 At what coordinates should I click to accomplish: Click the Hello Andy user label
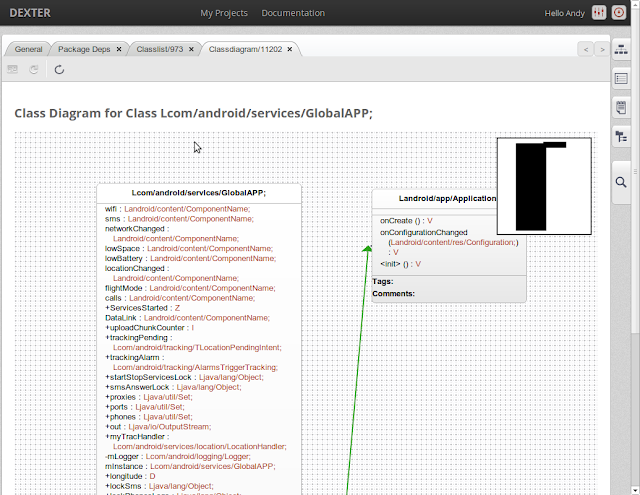pos(564,13)
